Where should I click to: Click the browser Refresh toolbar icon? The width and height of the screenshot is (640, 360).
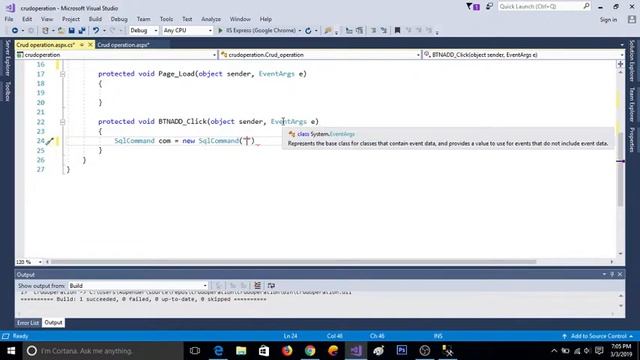click(308, 31)
